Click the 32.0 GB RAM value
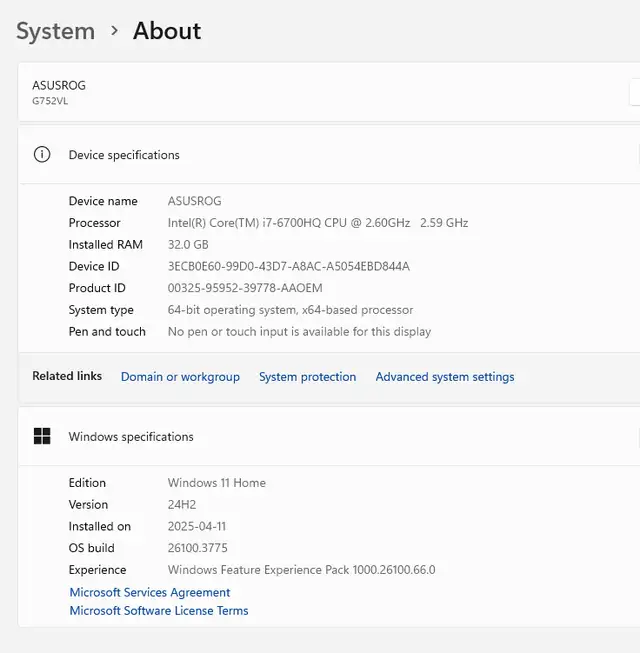 188,244
